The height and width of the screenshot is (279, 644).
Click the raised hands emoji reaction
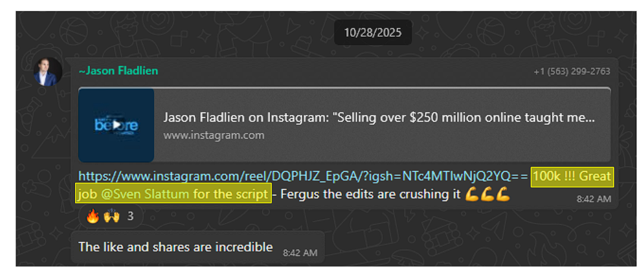pos(111,216)
